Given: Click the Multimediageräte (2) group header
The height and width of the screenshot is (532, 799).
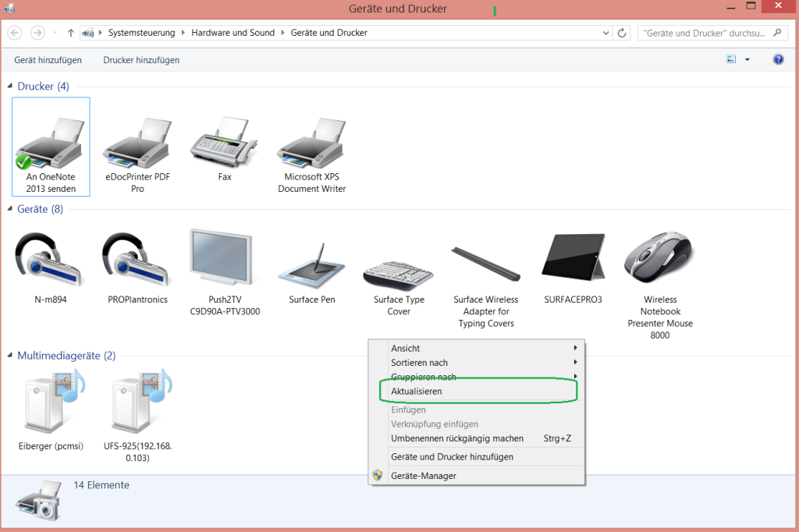Looking at the screenshot, I should [67, 355].
